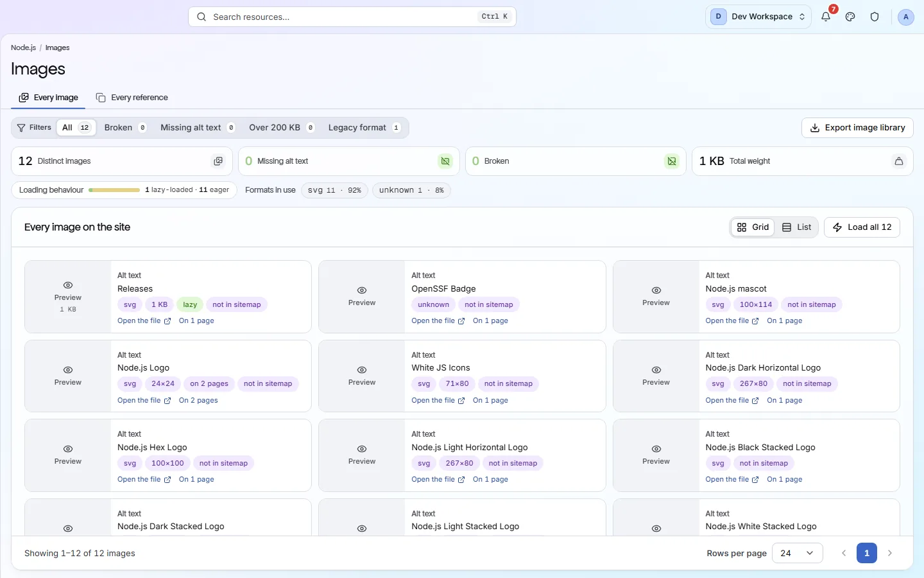Go to page 1
The height and width of the screenshot is (578, 924).
pyautogui.click(x=867, y=553)
